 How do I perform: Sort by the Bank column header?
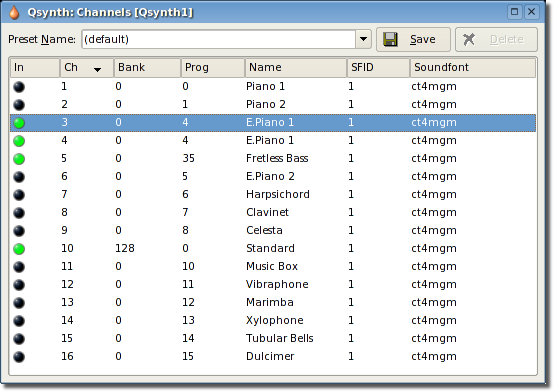point(147,68)
